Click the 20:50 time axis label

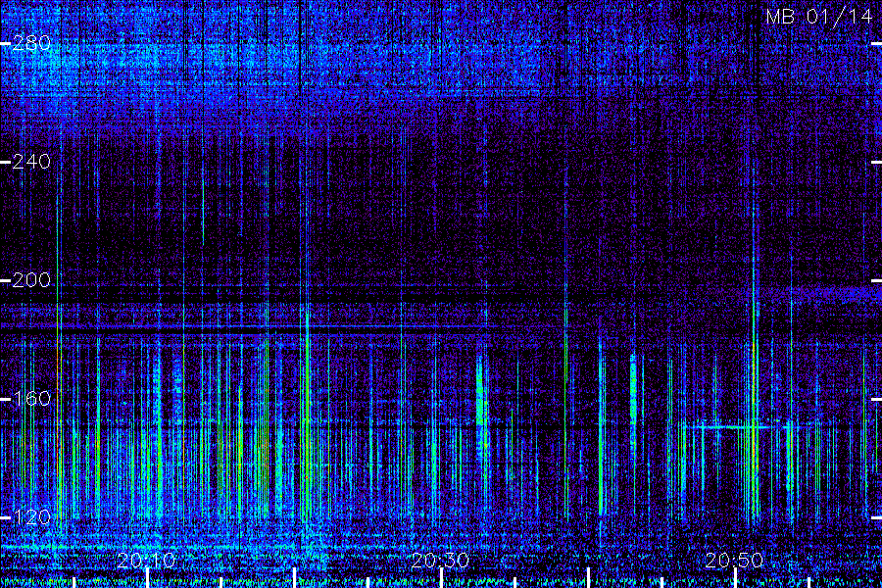click(x=734, y=561)
